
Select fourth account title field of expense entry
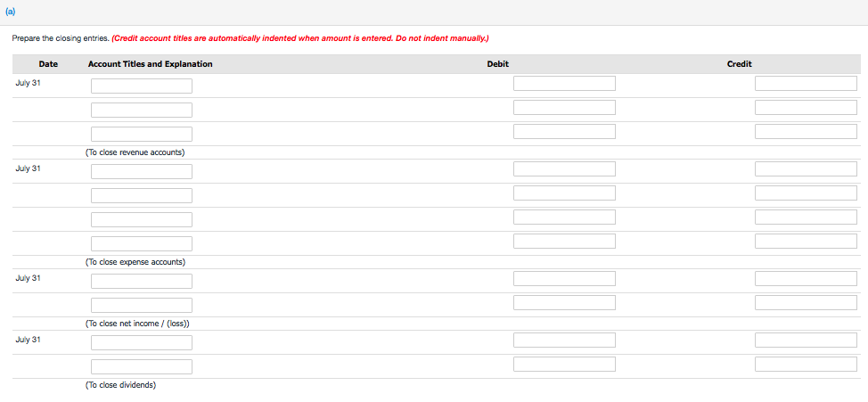(x=141, y=243)
